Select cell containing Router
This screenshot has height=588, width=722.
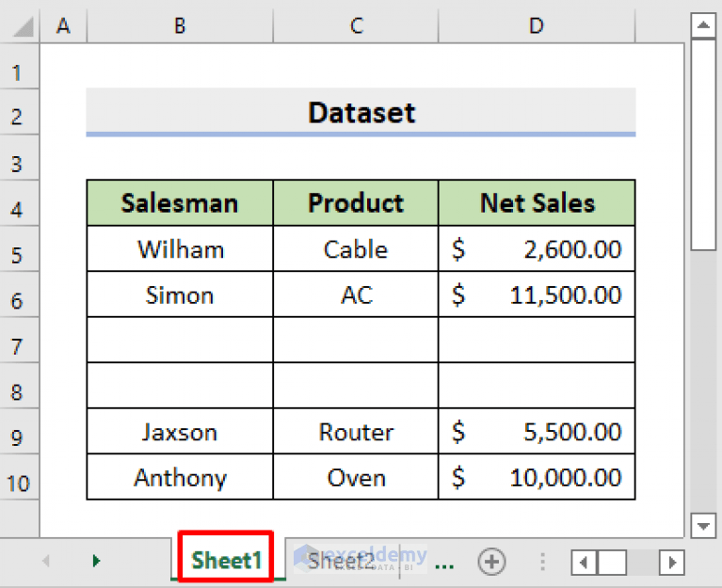point(356,432)
